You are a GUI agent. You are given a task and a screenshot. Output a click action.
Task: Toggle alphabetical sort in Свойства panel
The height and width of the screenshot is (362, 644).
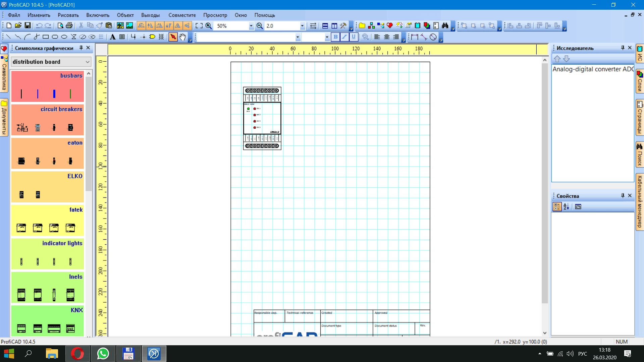coord(567,207)
